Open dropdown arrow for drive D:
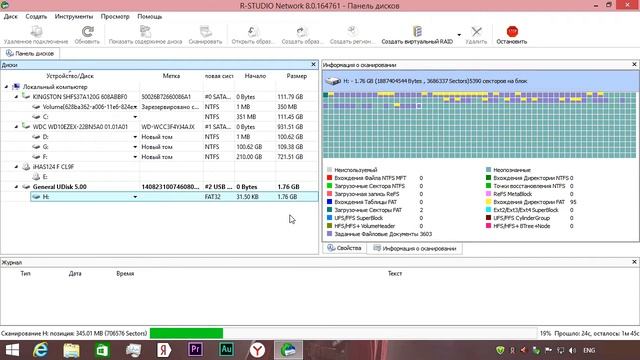The image size is (640, 360). coord(135,137)
